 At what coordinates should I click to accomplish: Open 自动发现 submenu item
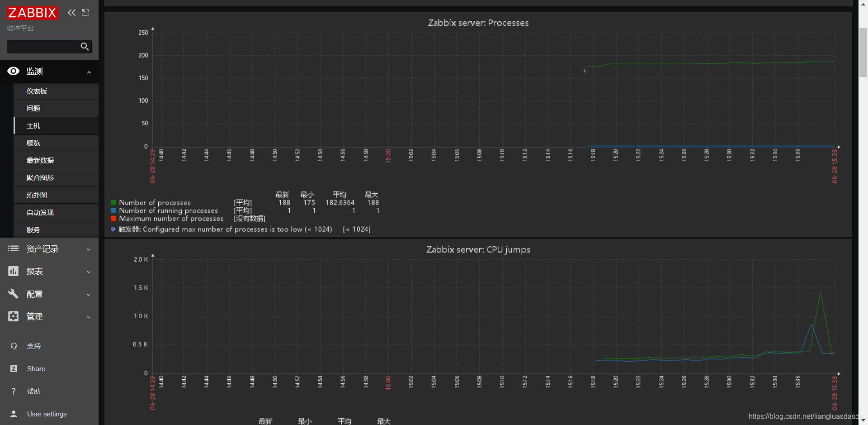(x=56, y=213)
